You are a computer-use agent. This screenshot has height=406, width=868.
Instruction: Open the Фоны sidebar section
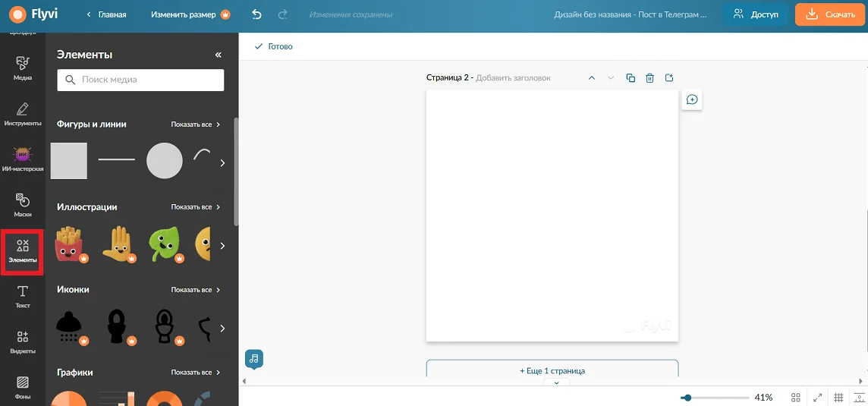point(23,387)
